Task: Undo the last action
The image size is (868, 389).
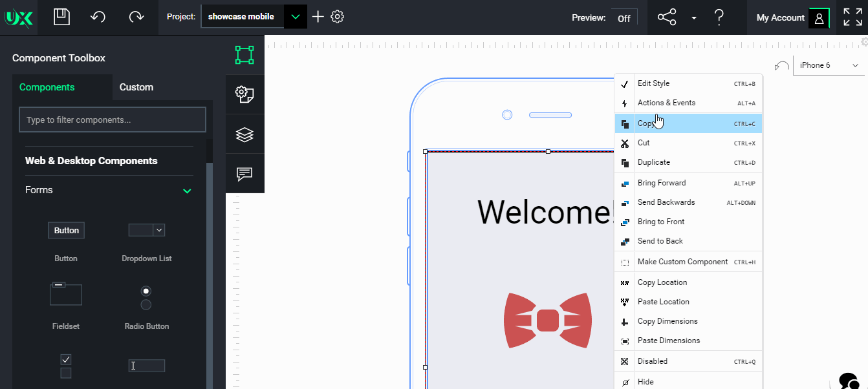Action: 98,17
